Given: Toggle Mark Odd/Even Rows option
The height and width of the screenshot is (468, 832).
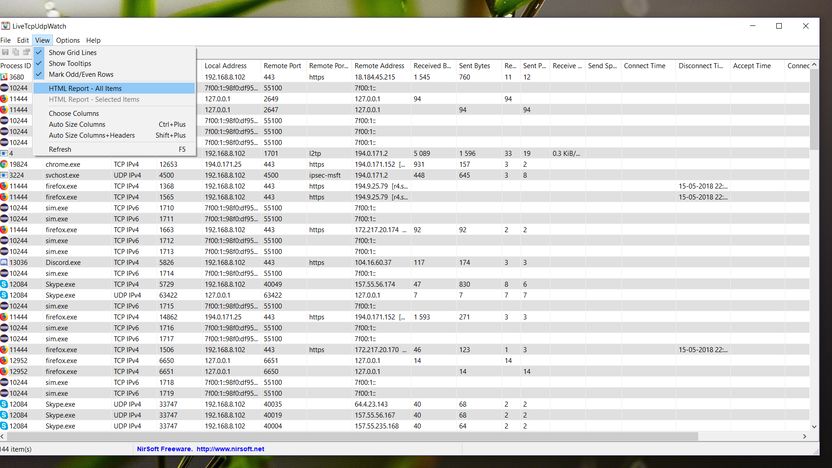Looking at the screenshot, I should (x=114, y=74).
